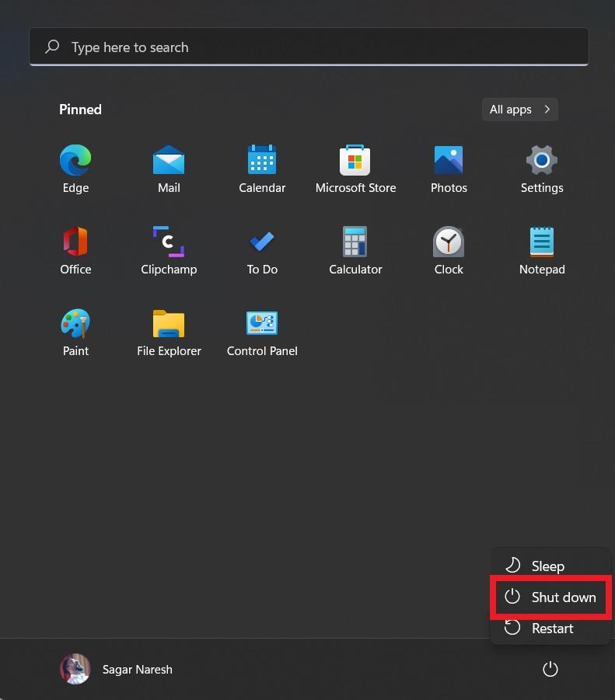Launch the Office app
The width and height of the screenshot is (615, 700).
tap(75, 250)
